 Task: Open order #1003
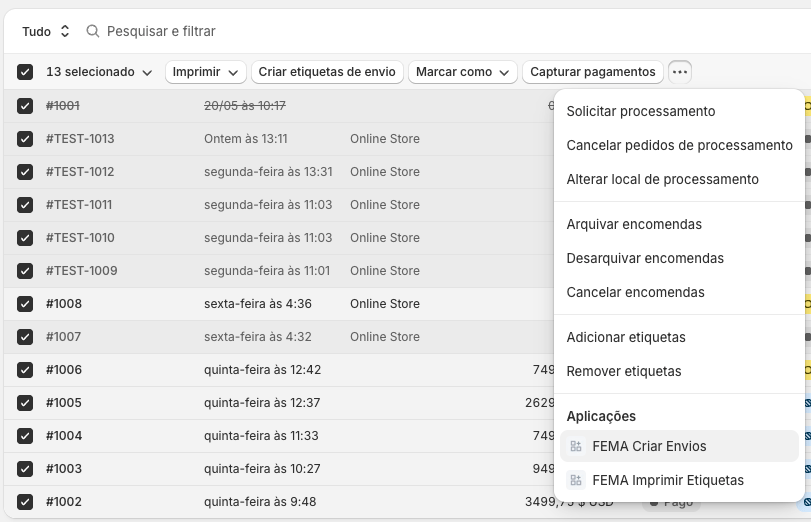tap(64, 469)
